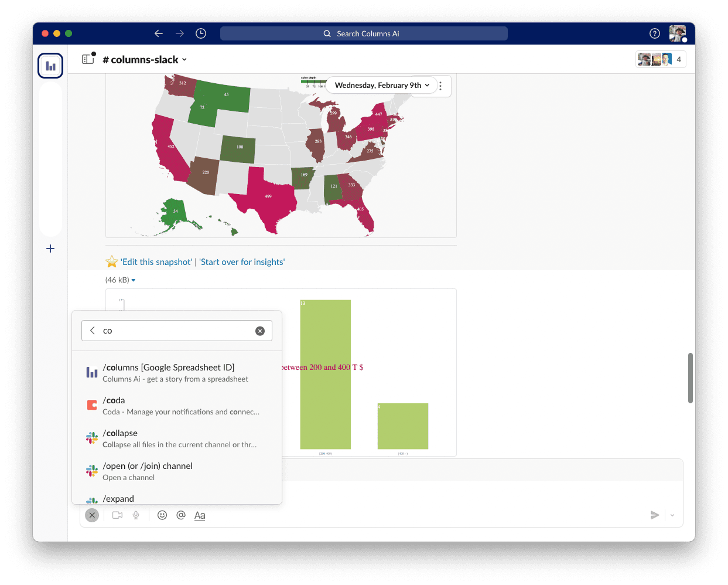The width and height of the screenshot is (728, 585).
Task: Open the emoji picker in composer
Action: tap(162, 515)
